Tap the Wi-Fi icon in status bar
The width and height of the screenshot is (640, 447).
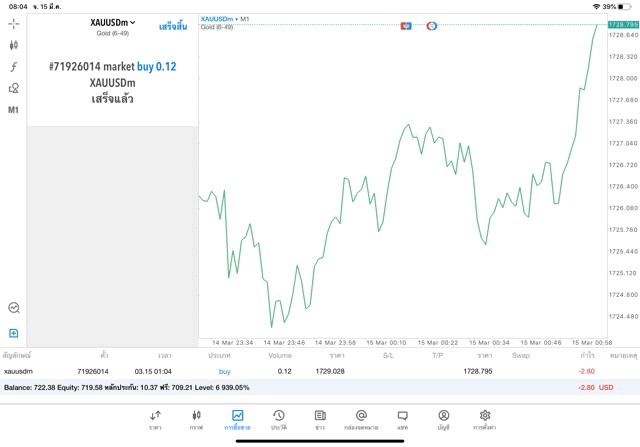(596, 7)
